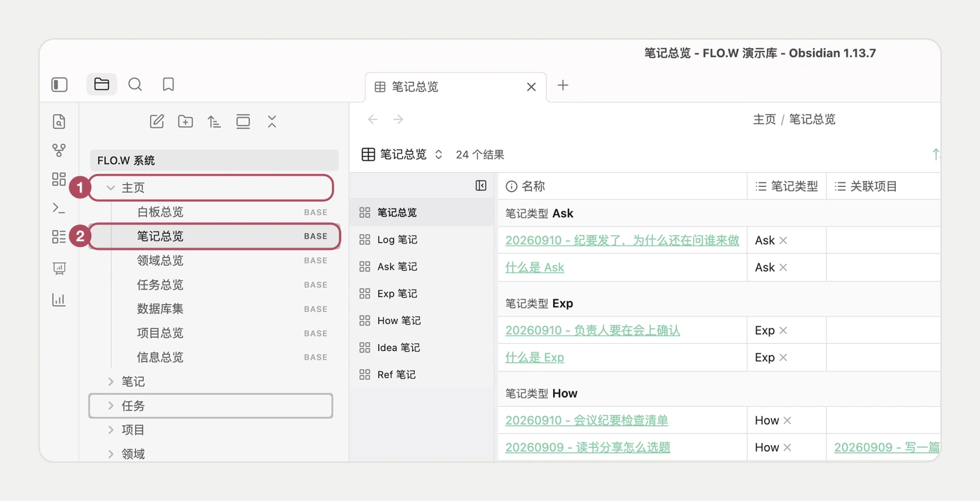Open graph view from ribbon
This screenshot has height=501, width=980.
pyautogui.click(x=59, y=150)
